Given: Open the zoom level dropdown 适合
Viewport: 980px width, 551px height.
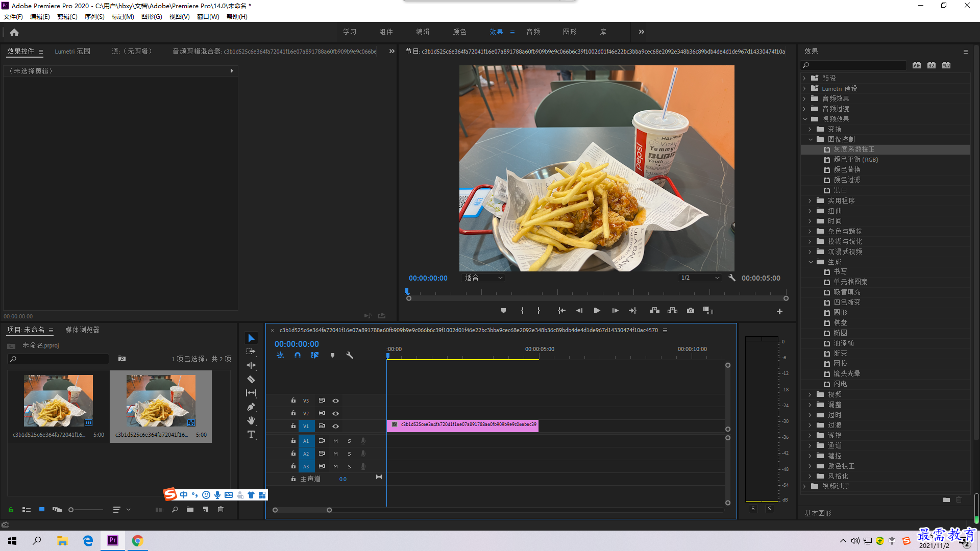Looking at the screenshot, I should [x=483, y=278].
